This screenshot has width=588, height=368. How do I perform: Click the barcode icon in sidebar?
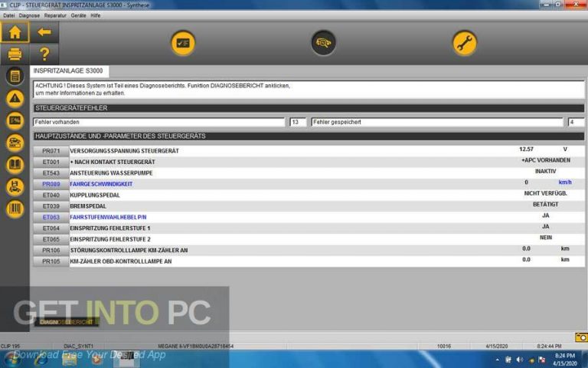[15, 209]
